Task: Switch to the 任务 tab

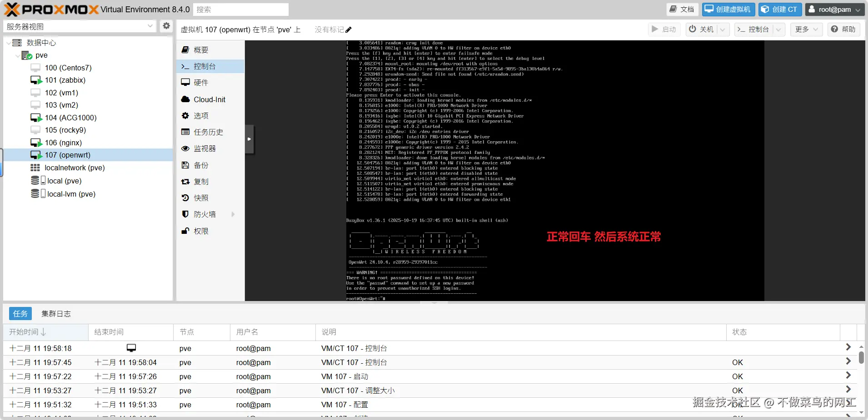Action: pos(20,314)
